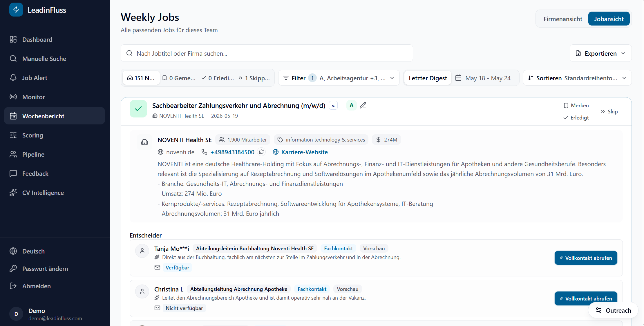Click the Verfügbar email status badge
The width and height of the screenshot is (644, 326).
point(177,268)
